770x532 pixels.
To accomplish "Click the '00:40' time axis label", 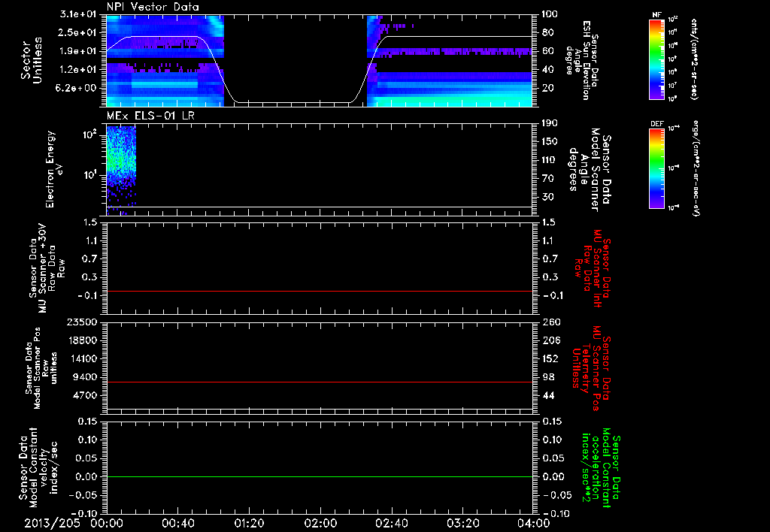I will click(x=177, y=524).
